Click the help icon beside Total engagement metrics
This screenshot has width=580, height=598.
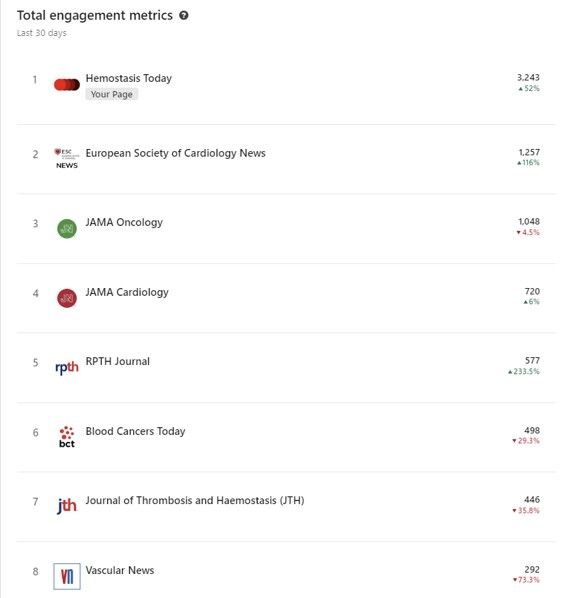point(184,16)
